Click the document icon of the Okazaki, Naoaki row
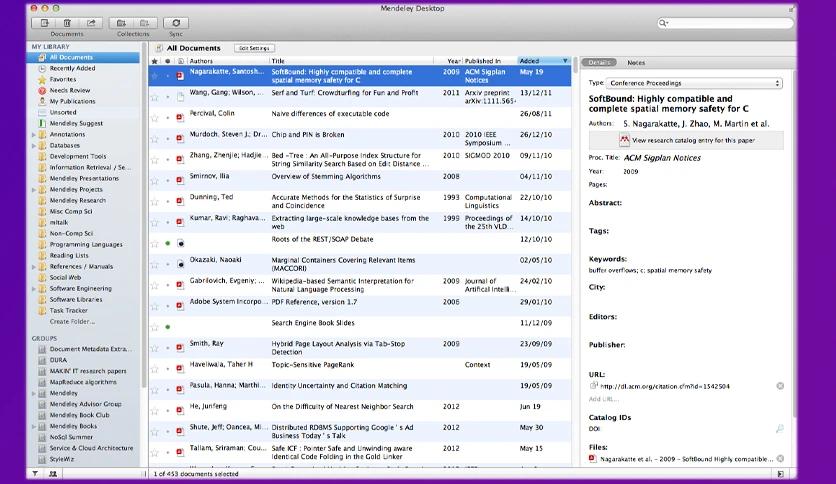 pos(181,264)
